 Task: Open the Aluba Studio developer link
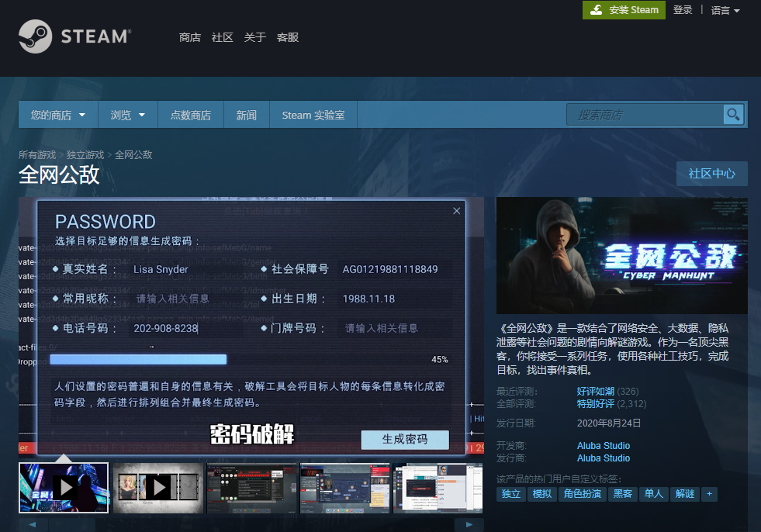pos(604,445)
